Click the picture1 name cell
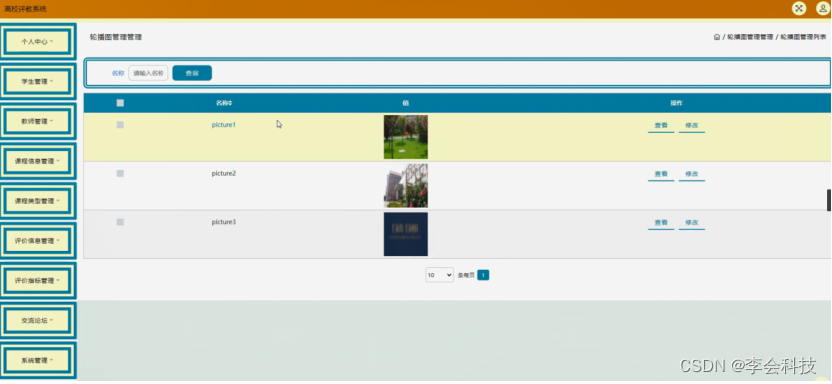This screenshot has width=832, height=384. click(x=223, y=125)
